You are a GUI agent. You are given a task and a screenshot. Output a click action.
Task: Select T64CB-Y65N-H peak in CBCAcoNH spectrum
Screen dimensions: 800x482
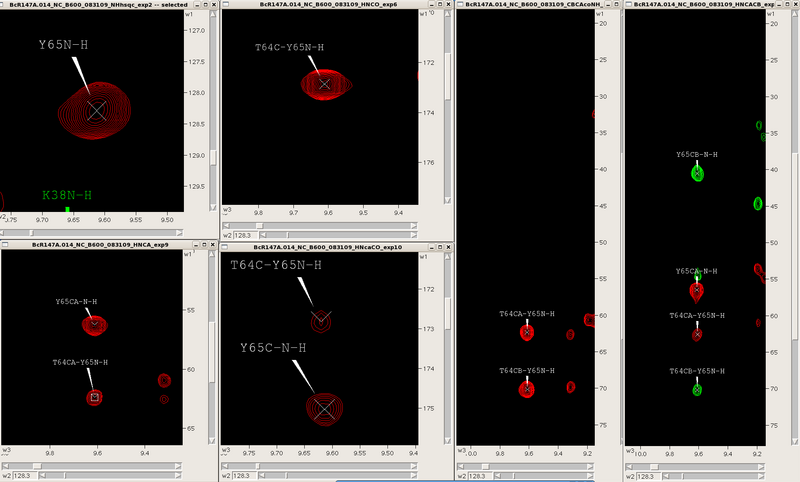[x=527, y=389]
